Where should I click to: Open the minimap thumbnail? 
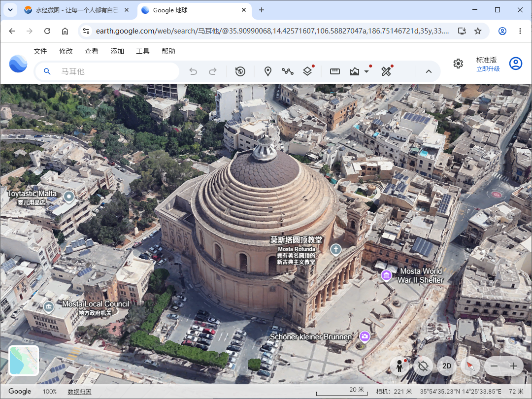pyautogui.click(x=24, y=360)
